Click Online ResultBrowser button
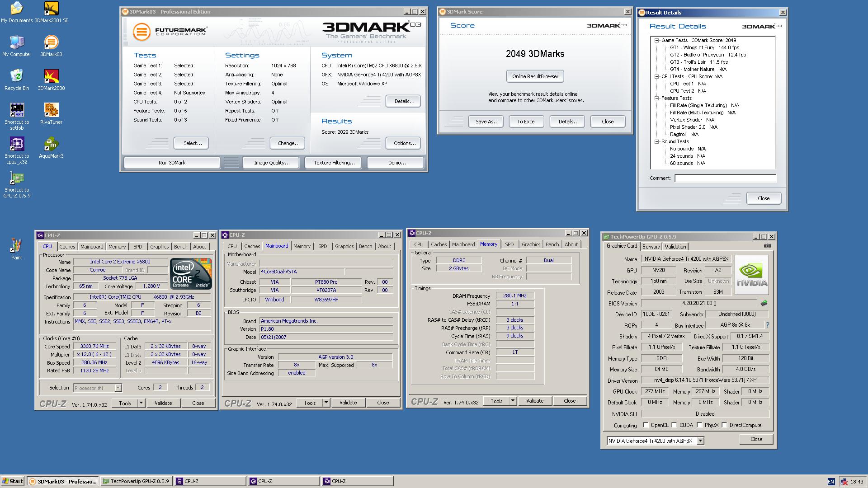The height and width of the screenshot is (488, 868). pos(535,76)
